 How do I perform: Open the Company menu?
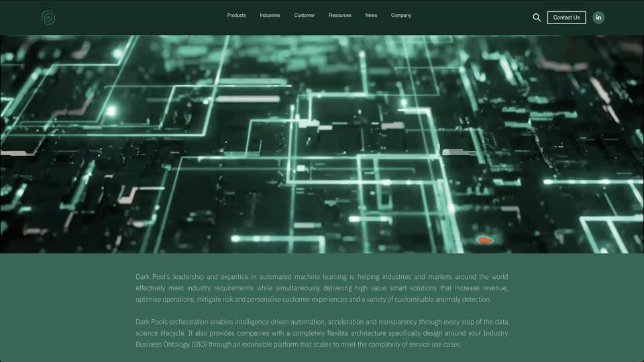tap(401, 15)
